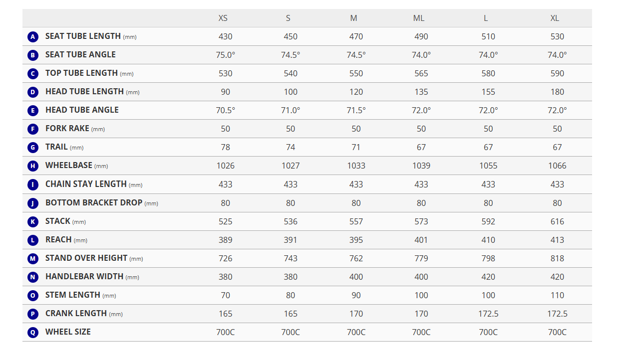Select the XS size column header
This screenshot has width=634, height=364.
pos(223,18)
